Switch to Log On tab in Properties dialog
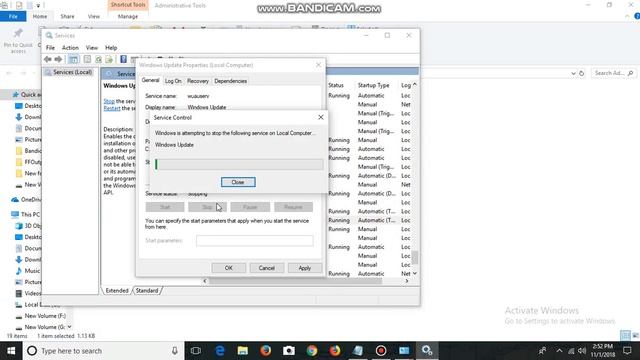Image resolution: width=640 pixels, height=360 pixels. click(173, 81)
